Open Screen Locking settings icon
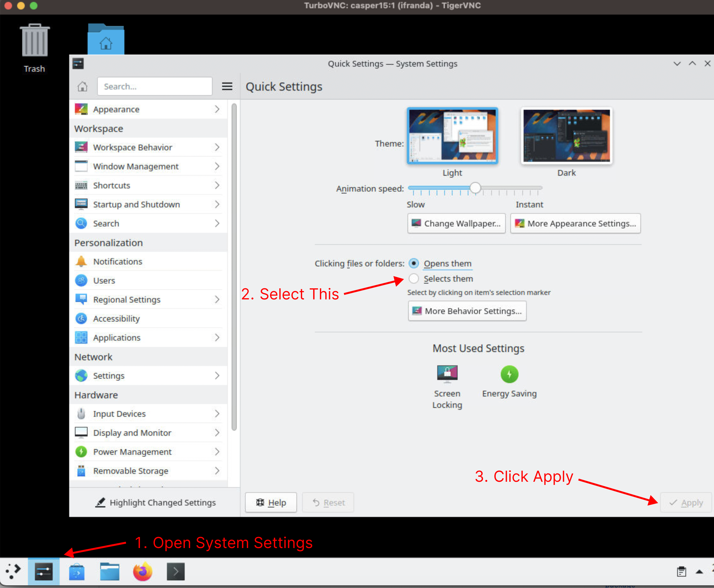This screenshot has height=588, width=714. coord(447,374)
